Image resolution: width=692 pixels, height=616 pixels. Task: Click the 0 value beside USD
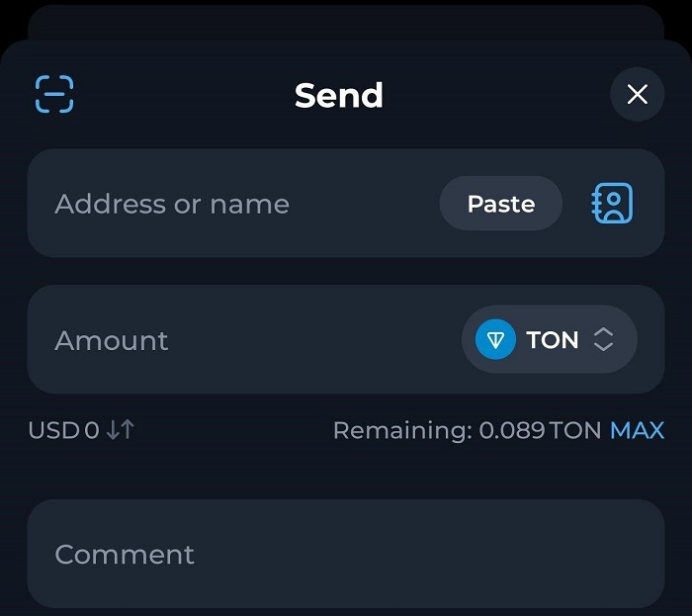tap(92, 430)
